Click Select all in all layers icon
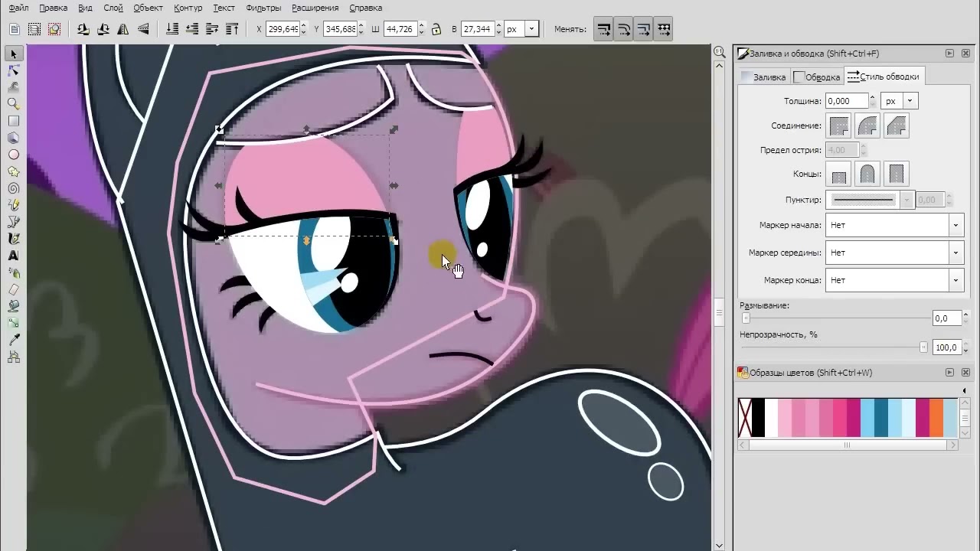Image resolution: width=980 pixels, height=551 pixels. [34, 29]
